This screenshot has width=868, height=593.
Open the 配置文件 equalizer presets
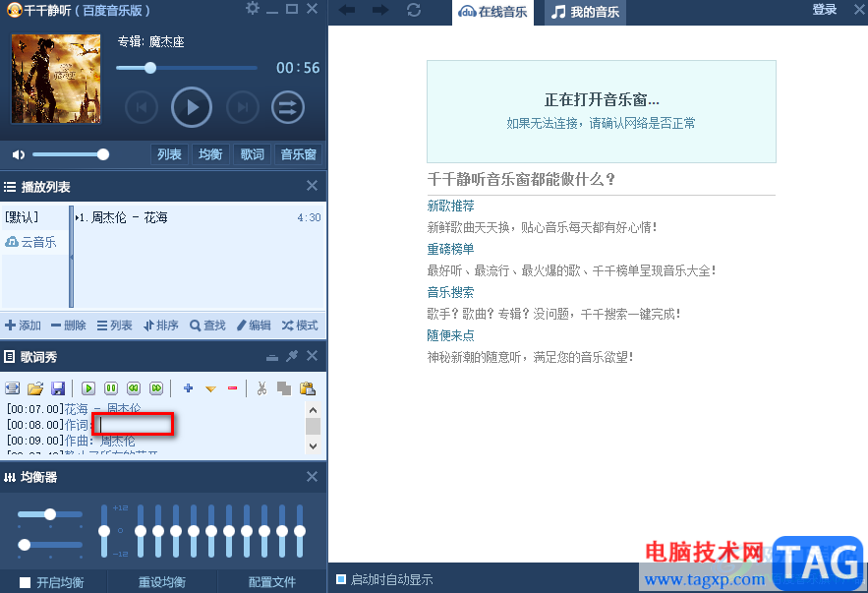[x=272, y=582]
